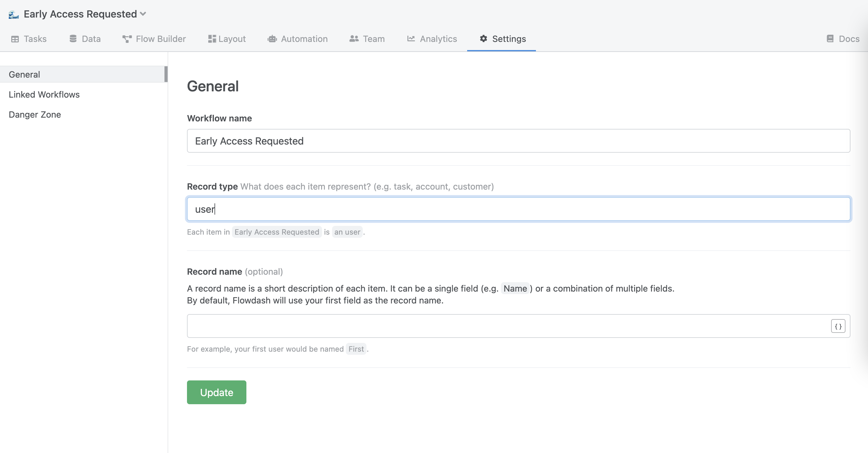Click the Tasks table icon

tap(15, 39)
